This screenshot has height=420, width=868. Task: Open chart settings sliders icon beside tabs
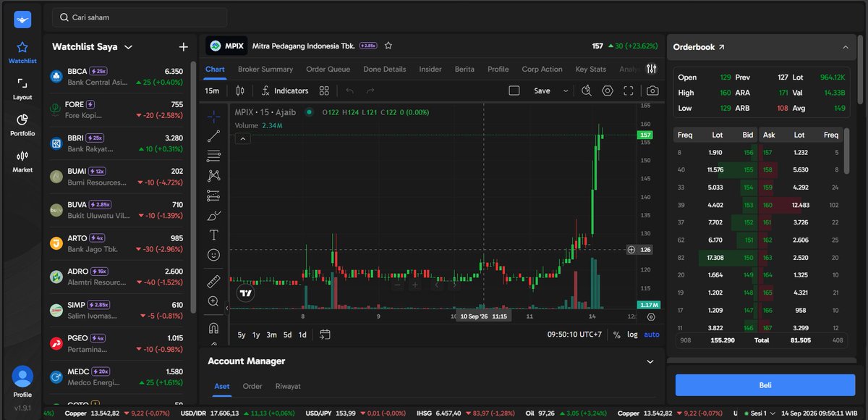tap(652, 69)
